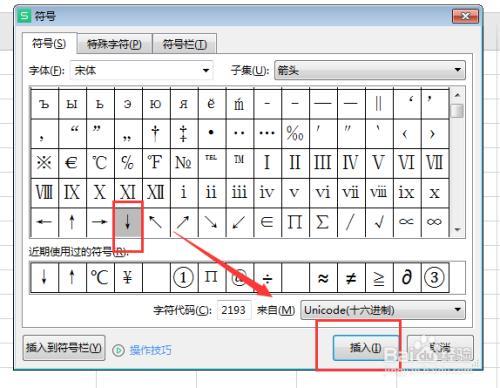
Task: Select the ℃ symbol in main grid
Action: click(x=100, y=163)
